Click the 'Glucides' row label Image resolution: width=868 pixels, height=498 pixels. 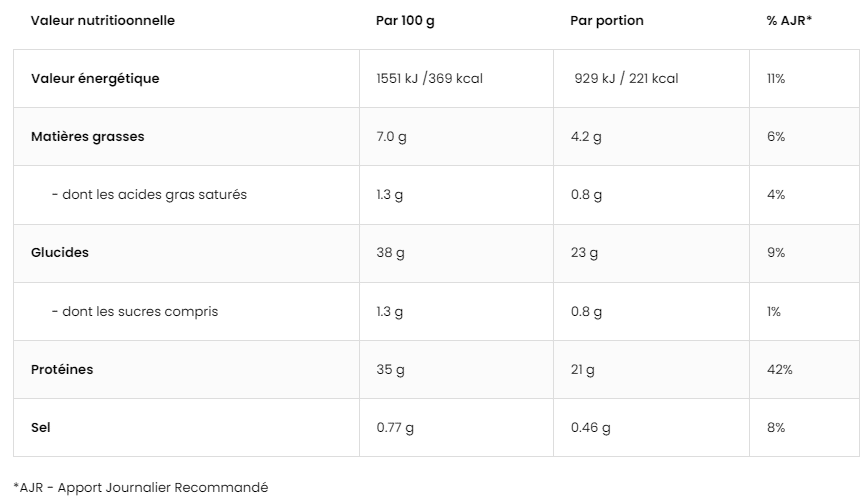coord(60,252)
